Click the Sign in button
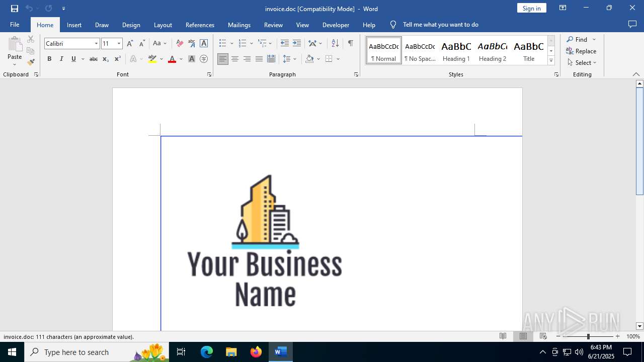Viewport: 644px width, 362px height. (x=531, y=8)
